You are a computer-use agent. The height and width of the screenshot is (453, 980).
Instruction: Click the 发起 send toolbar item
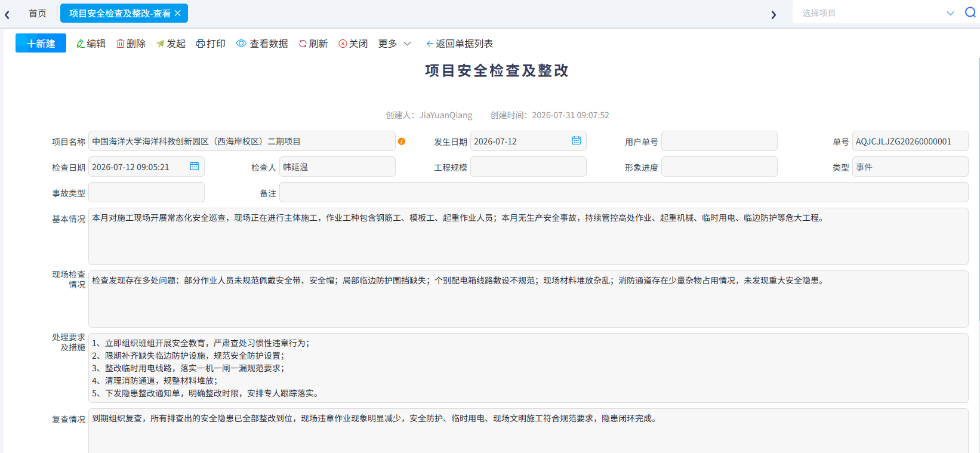tap(171, 44)
